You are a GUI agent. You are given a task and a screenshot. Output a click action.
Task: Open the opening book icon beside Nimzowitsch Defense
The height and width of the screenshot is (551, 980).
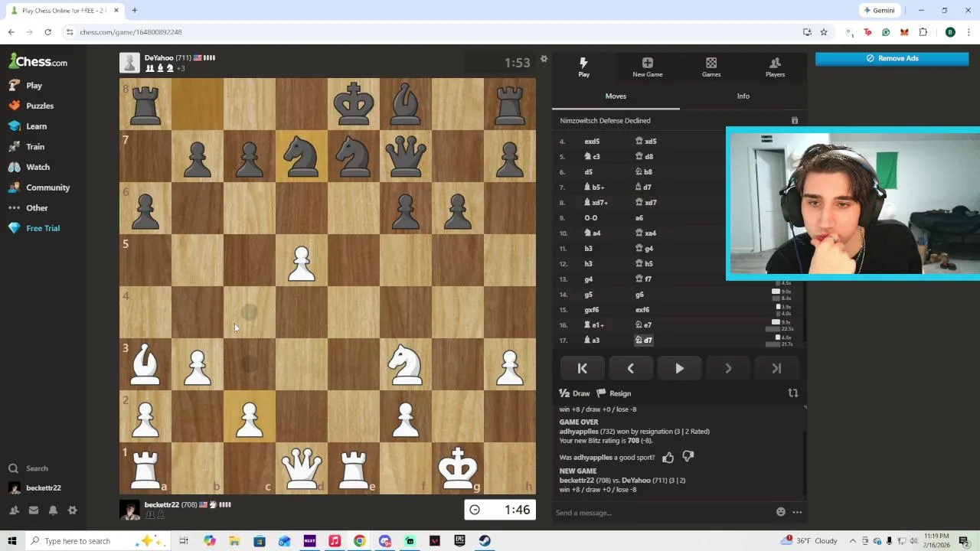(795, 121)
